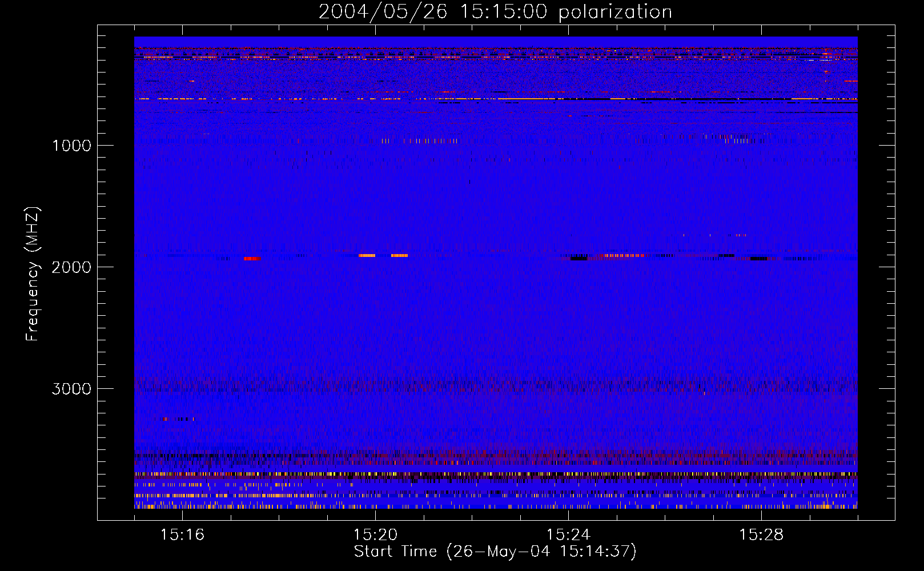Click the 'Frequency (MHZ)' axis label

pos(33,274)
